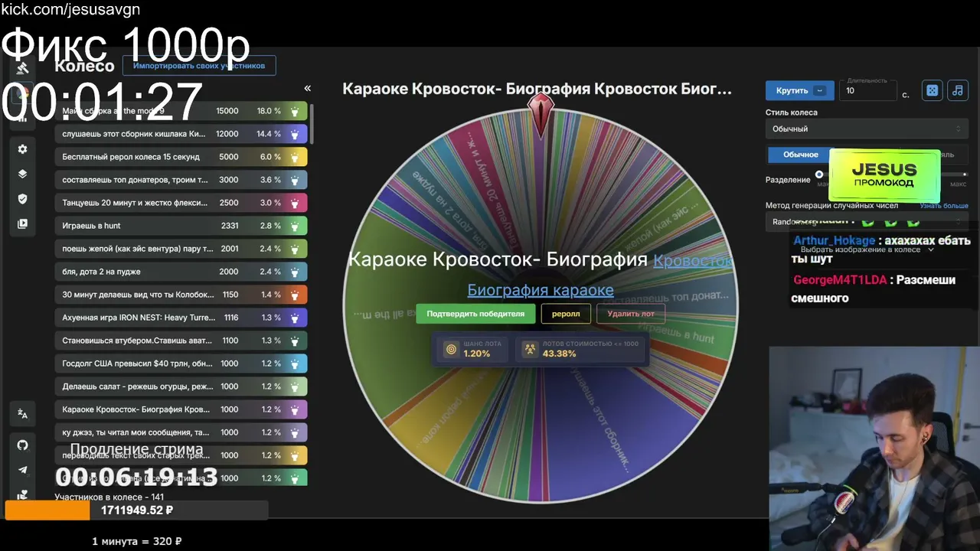Image resolution: width=980 pixels, height=551 pixels.
Task: Click amount 1116 in the lot list
Action: (x=230, y=318)
